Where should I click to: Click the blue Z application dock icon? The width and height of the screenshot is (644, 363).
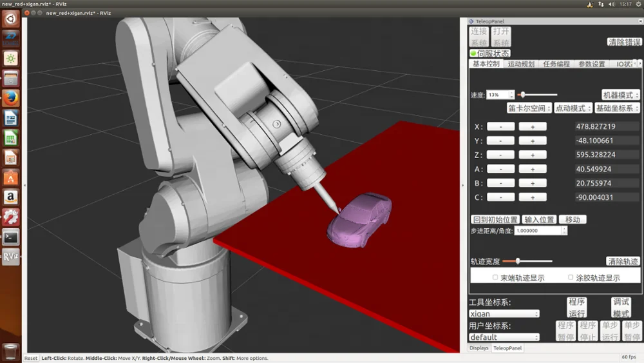(11, 39)
